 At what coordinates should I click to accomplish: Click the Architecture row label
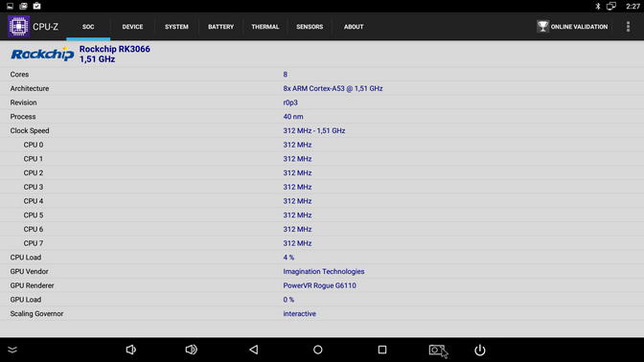point(30,88)
